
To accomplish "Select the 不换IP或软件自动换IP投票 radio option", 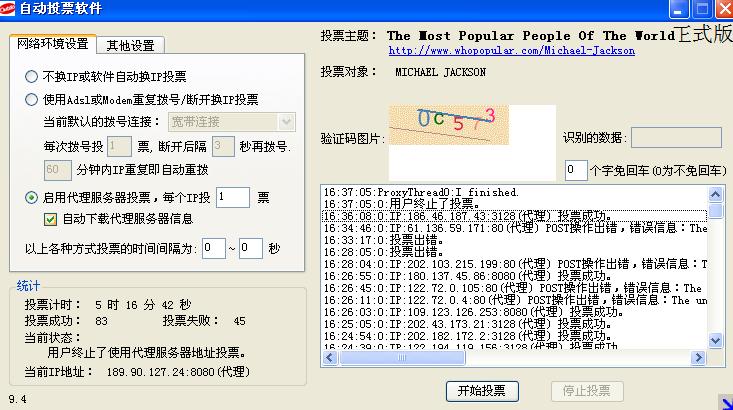I will tap(32, 76).
